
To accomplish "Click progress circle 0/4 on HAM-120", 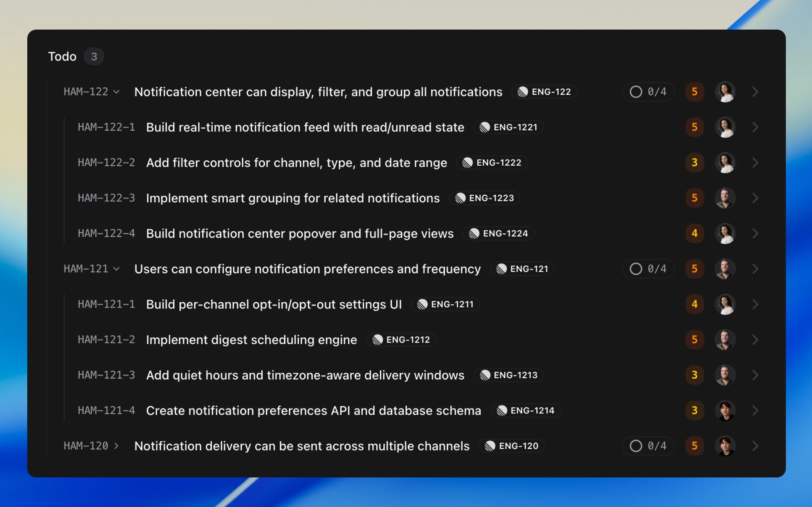I will tap(648, 446).
